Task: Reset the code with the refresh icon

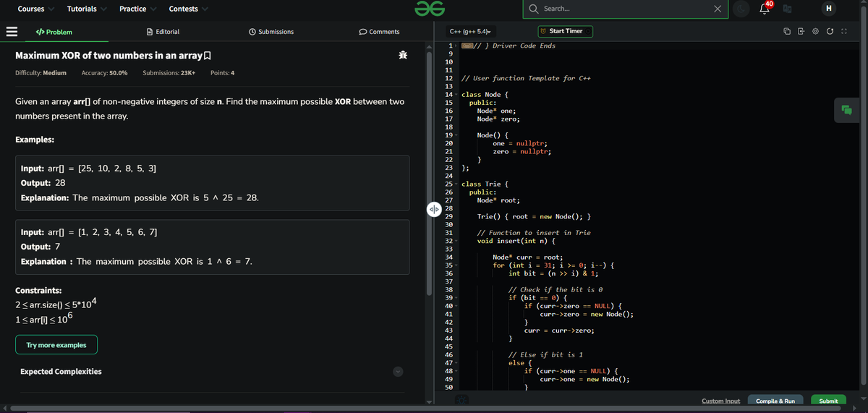Action: coord(829,32)
